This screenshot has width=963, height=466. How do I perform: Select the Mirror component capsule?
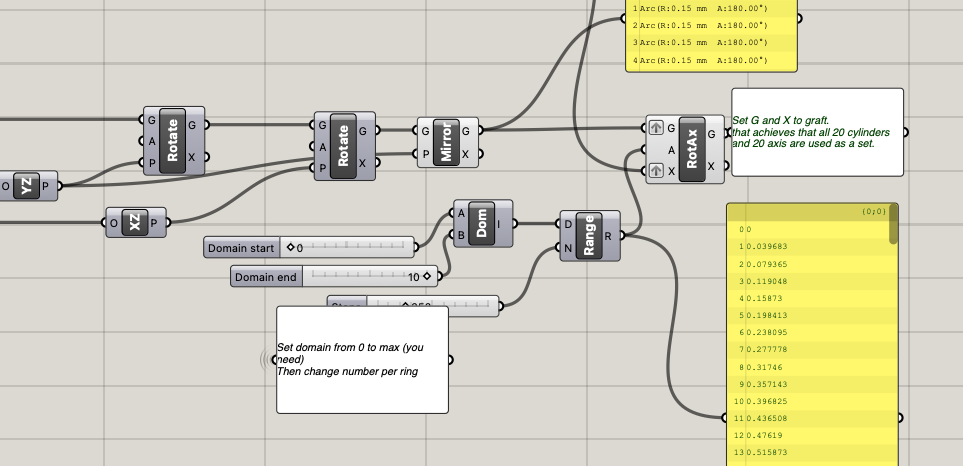446,142
